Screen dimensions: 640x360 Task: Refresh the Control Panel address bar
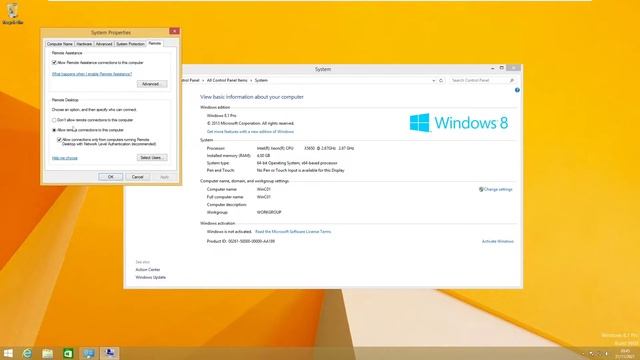[x=441, y=80]
